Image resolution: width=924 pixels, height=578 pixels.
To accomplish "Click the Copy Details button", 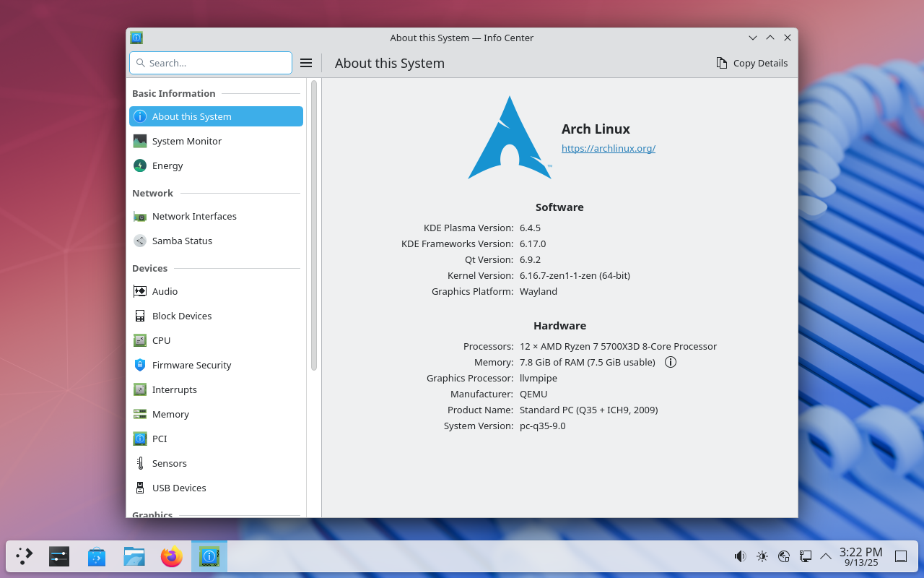I will (x=751, y=63).
